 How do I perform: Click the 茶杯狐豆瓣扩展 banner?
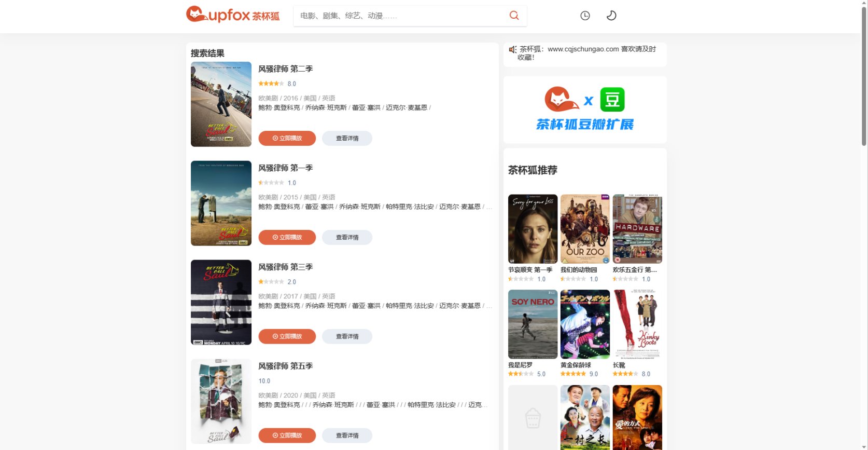[585, 110]
